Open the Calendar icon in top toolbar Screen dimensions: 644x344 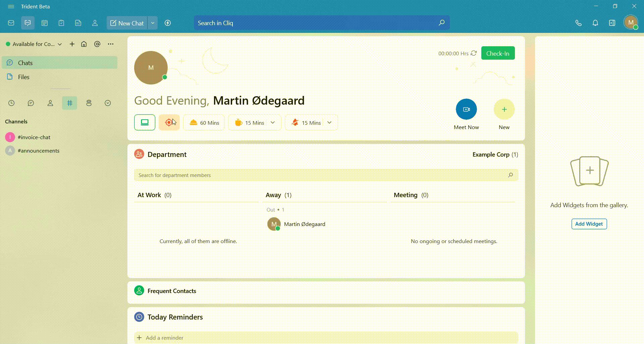click(45, 23)
